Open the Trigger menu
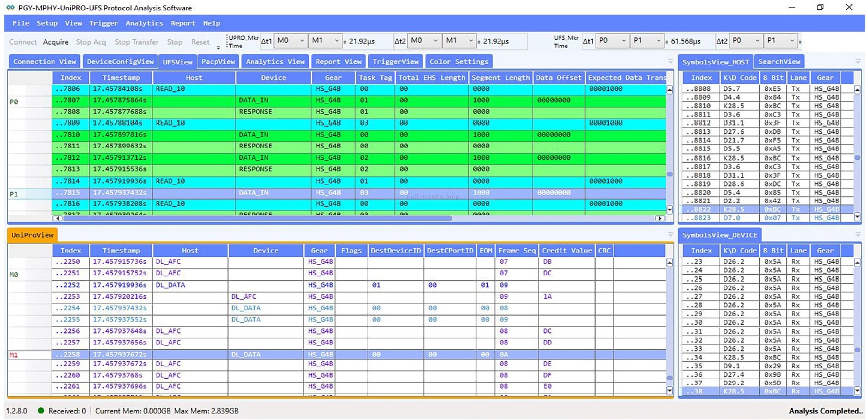The height and width of the screenshot is (420, 868). 103,23
